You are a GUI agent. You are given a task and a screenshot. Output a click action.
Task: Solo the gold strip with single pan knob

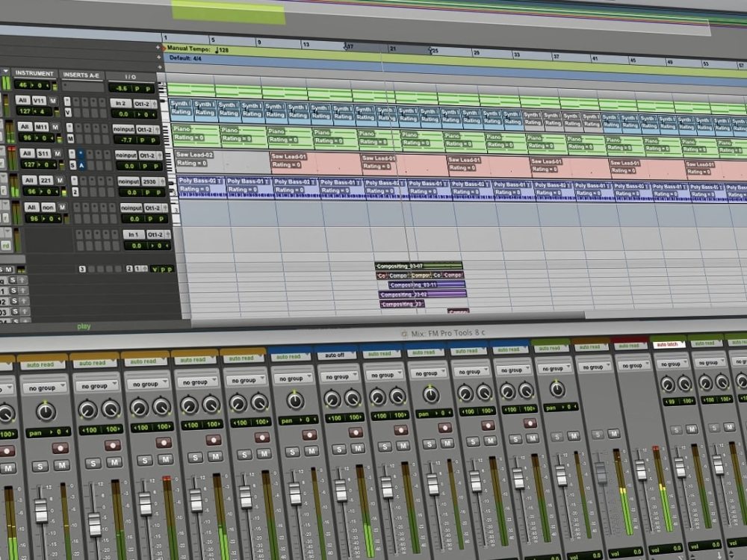click(x=40, y=466)
